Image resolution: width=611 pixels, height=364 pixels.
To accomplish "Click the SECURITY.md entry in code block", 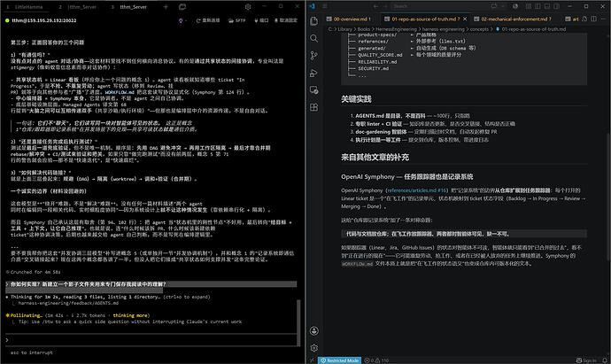I will click(x=374, y=68).
